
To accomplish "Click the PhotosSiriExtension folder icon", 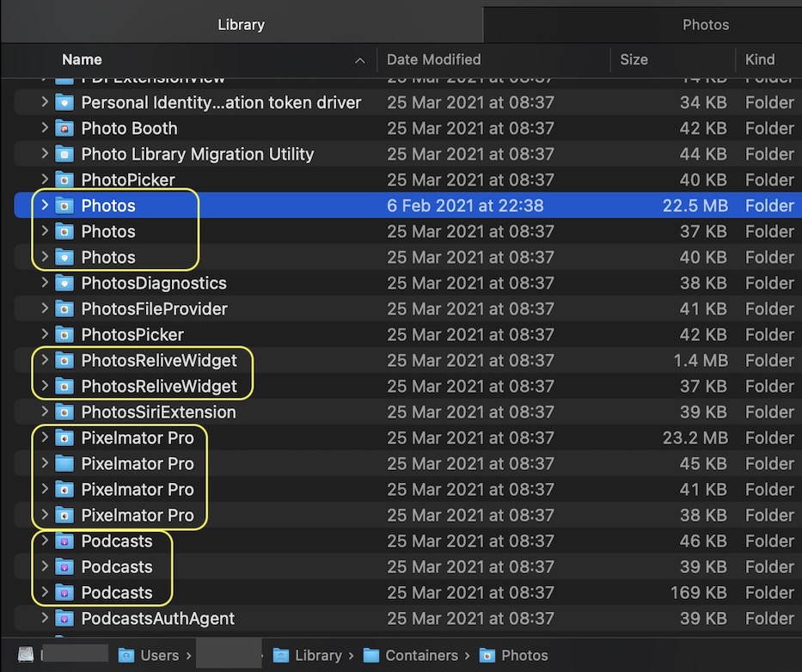I will click(x=64, y=412).
